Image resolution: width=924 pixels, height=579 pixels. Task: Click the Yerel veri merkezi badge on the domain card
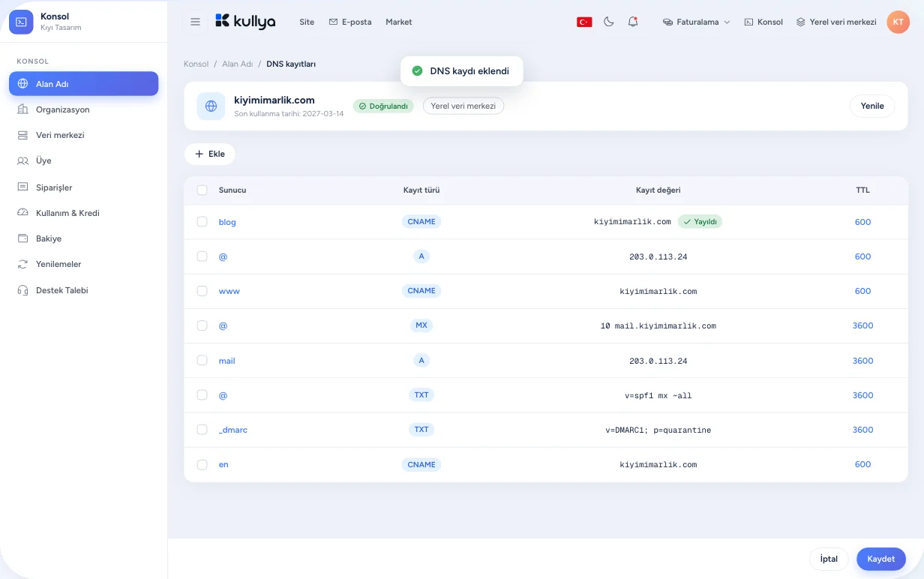click(x=463, y=106)
